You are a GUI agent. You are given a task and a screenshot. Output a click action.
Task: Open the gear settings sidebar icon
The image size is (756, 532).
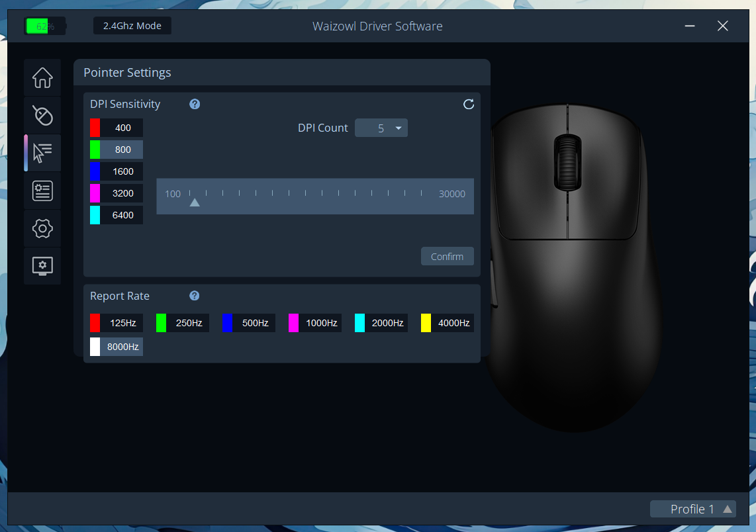click(42, 228)
